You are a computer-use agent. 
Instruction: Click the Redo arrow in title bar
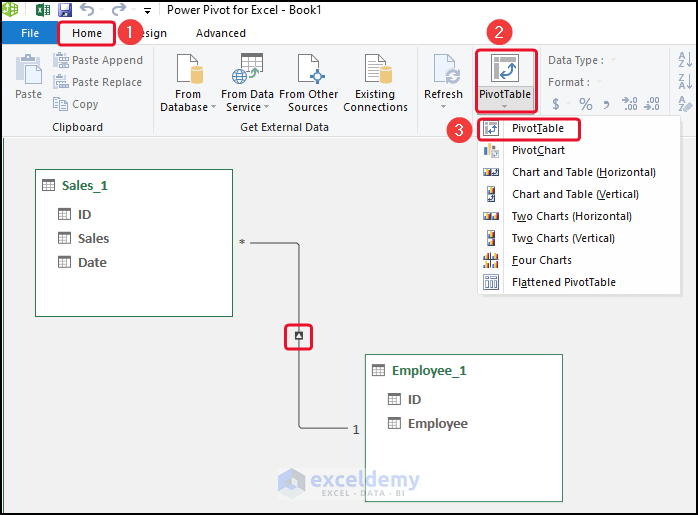click(x=118, y=9)
